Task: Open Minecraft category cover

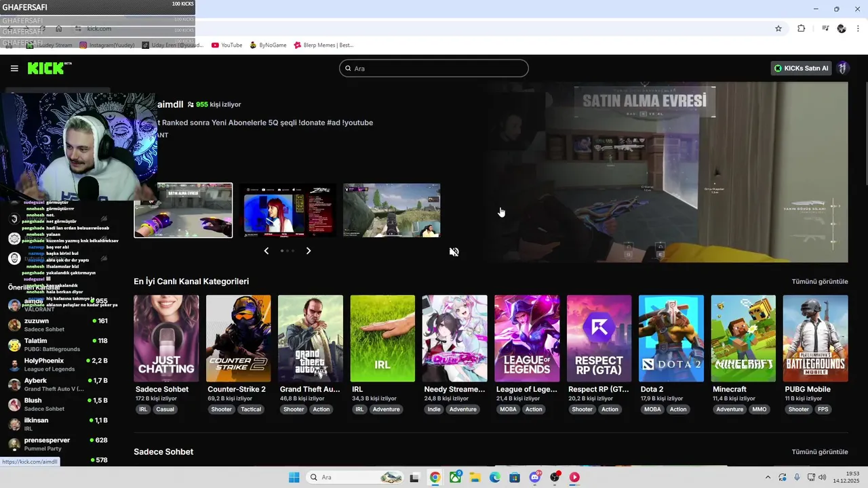Action: (743, 338)
